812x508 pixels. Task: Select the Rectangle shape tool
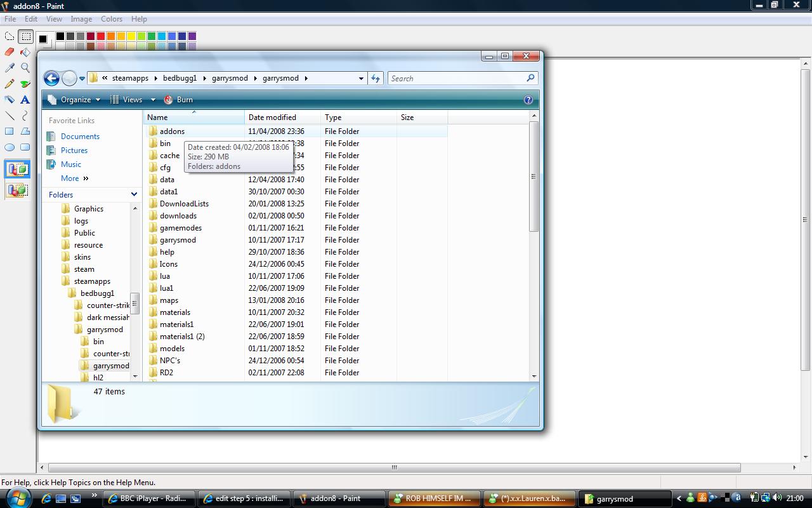click(10, 131)
